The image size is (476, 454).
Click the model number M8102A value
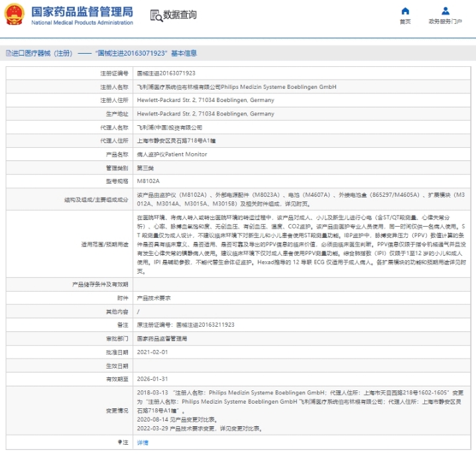tap(148, 181)
